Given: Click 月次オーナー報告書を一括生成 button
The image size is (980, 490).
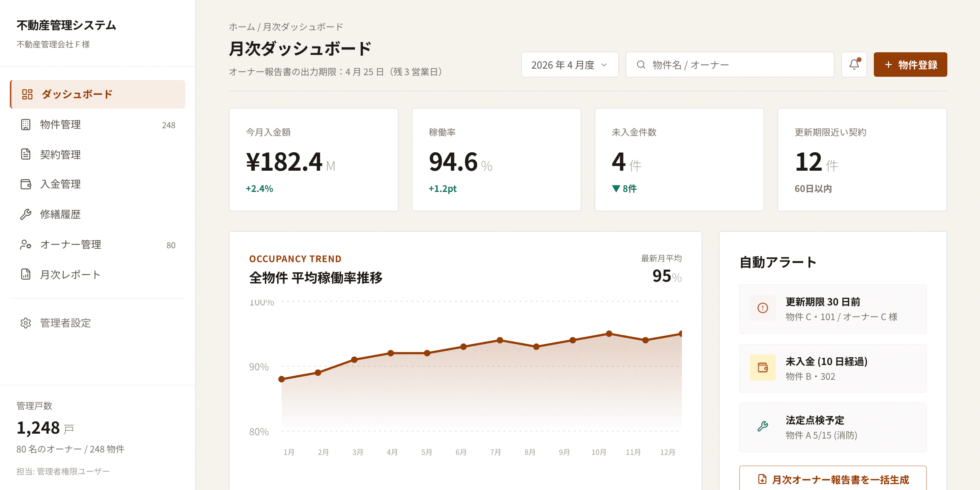Looking at the screenshot, I should [833, 479].
